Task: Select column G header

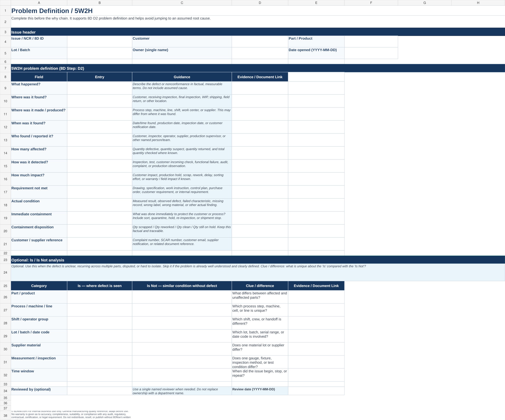Action: pos(425,3)
